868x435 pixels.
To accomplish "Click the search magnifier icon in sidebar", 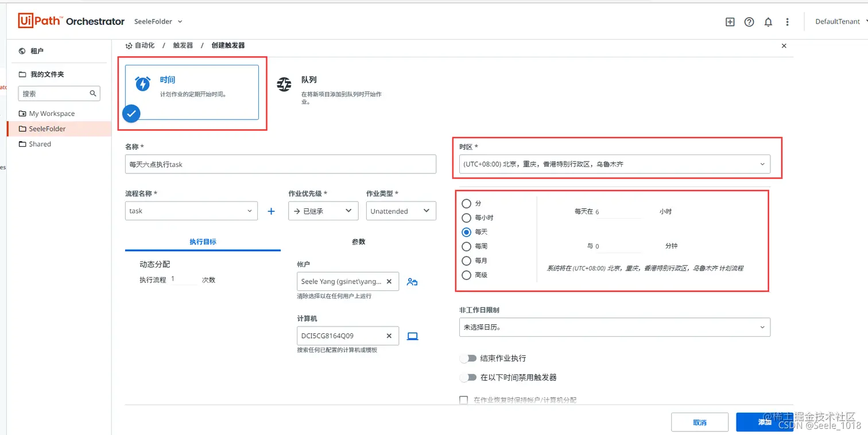I will pyautogui.click(x=93, y=93).
